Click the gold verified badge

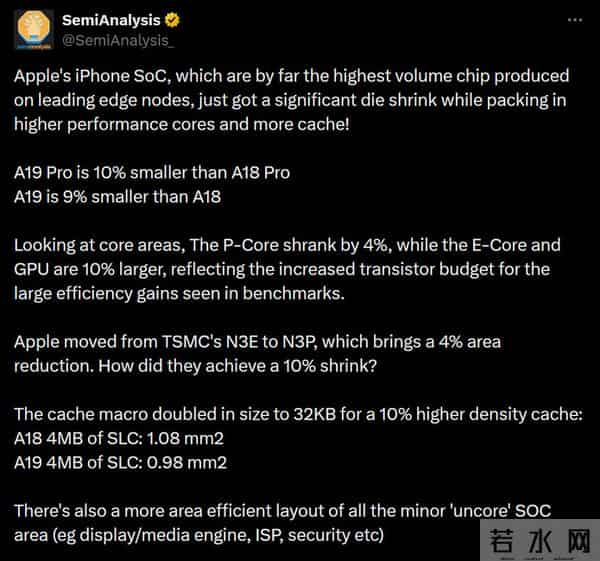click(x=173, y=20)
